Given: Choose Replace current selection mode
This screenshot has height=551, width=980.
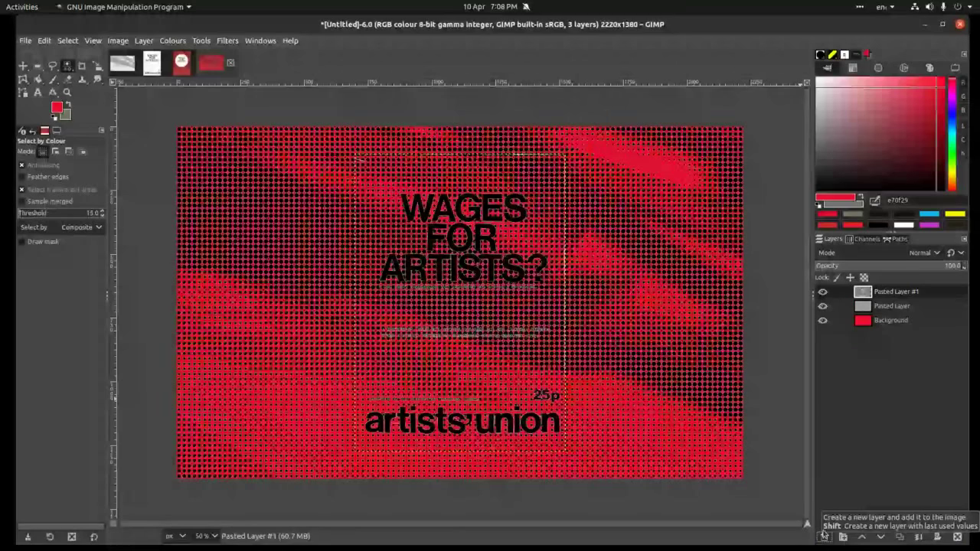Looking at the screenshot, I should tap(42, 152).
